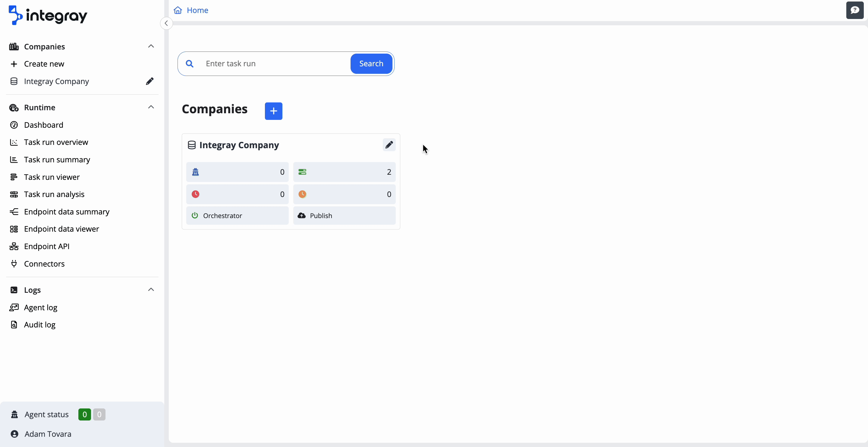The image size is (868, 447).
Task: Collapse the Logs sidebar section
Action: click(x=151, y=290)
